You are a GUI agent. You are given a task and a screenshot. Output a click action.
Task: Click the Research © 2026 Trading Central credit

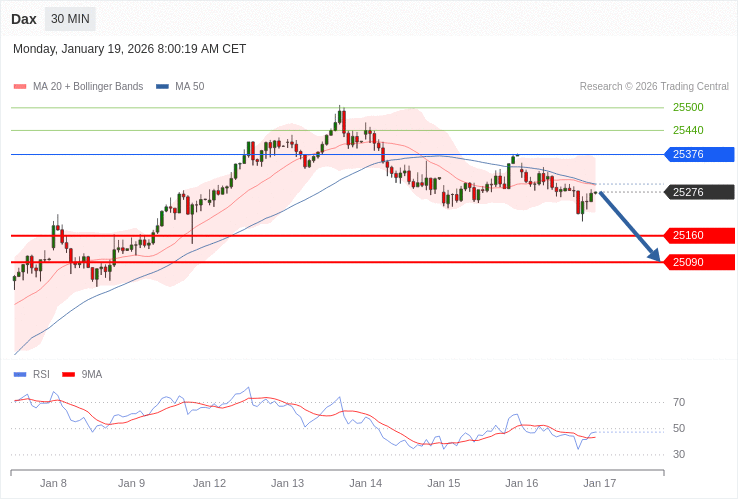pos(654,87)
